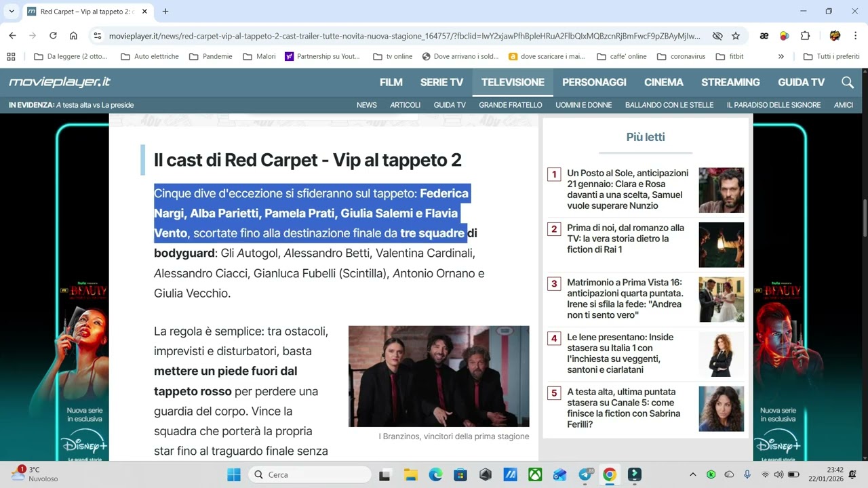Open 'A testa alta vs La preside' highlight
Screen dimensions: 868x488
pyautogui.click(x=95, y=105)
